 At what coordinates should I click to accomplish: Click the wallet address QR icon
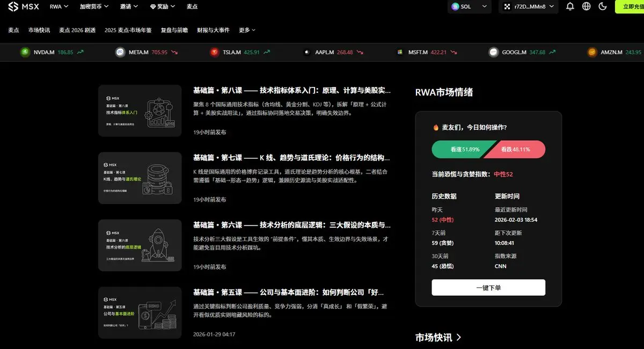pos(507,6)
